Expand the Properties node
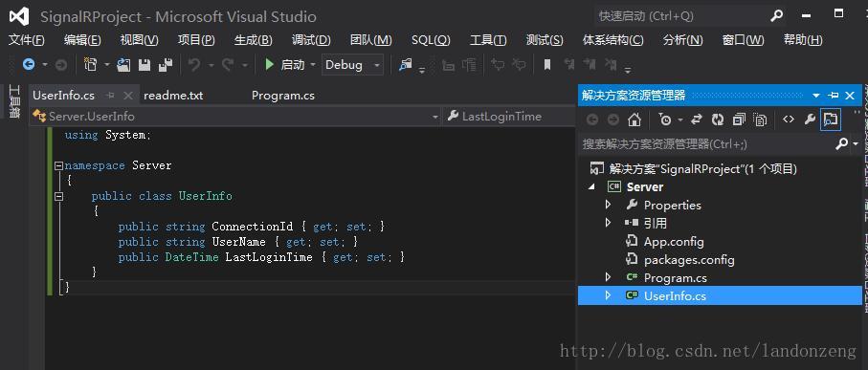Screen dimensions: 868x370 (x=609, y=206)
